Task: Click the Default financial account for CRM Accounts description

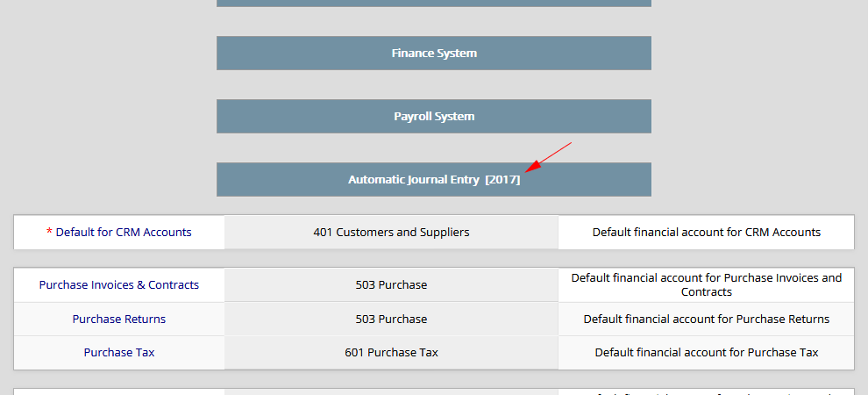Action: click(706, 233)
